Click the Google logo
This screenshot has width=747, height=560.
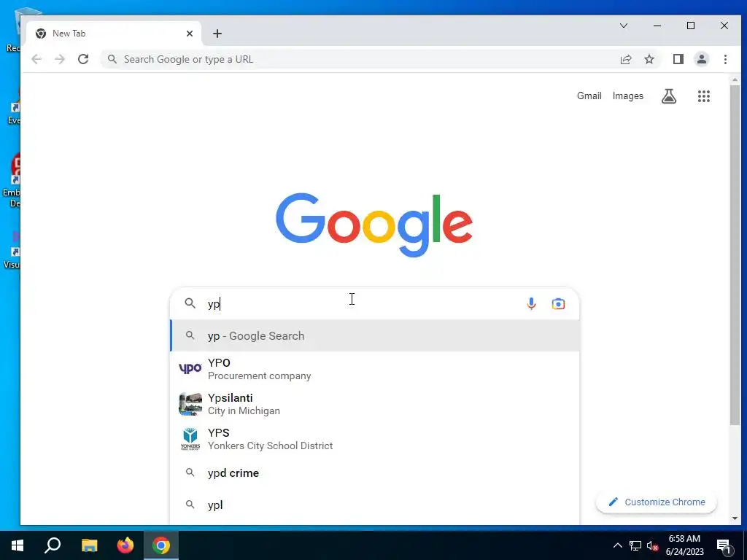click(x=374, y=225)
